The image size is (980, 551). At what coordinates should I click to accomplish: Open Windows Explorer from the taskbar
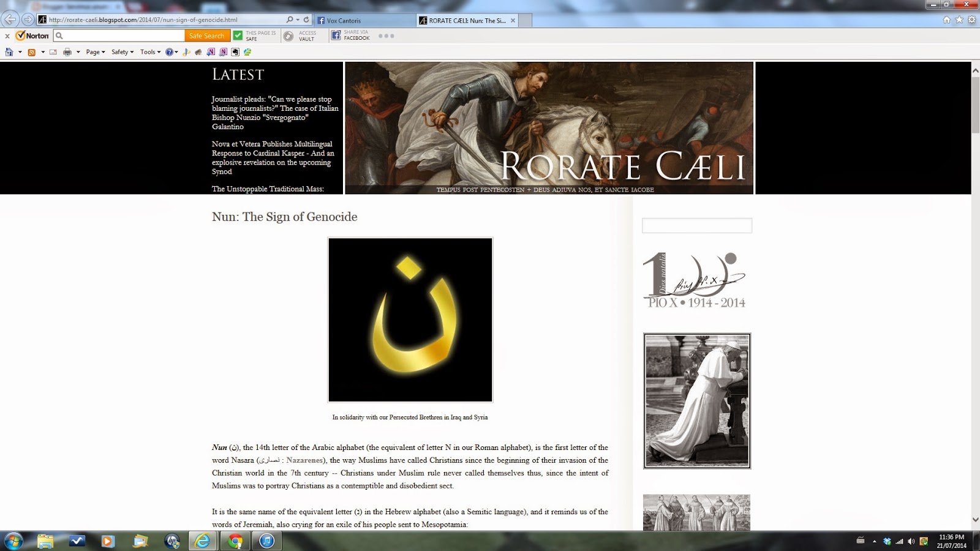[45, 541]
